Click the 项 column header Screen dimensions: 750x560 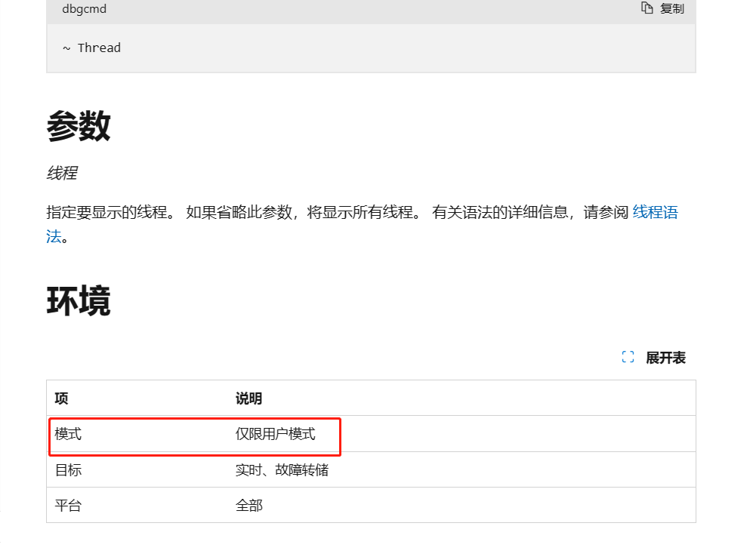pyautogui.click(x=61, y=398)
